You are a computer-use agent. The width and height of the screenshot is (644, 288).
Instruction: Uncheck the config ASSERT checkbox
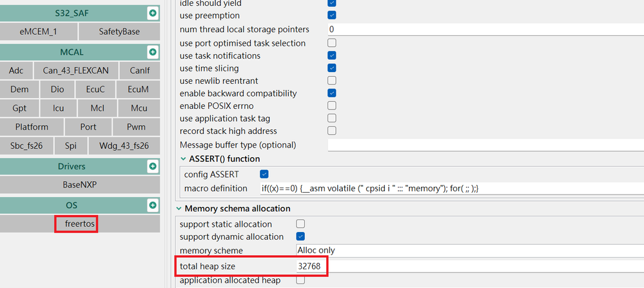tap(264, 174)
